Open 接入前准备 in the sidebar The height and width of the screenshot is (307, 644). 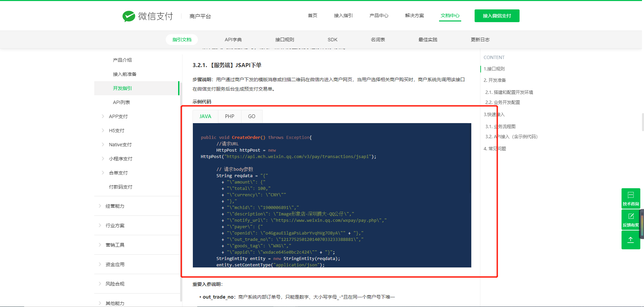click(x=125, y=74)
